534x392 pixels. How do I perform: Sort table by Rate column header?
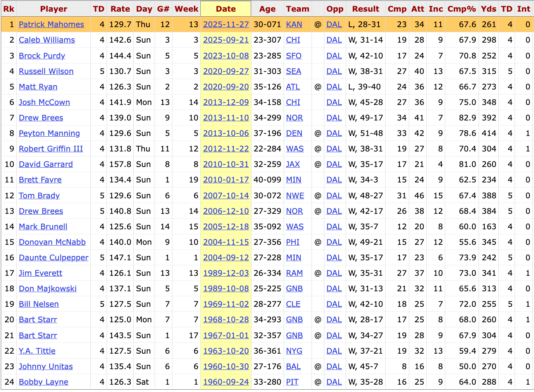coord(120,9)
